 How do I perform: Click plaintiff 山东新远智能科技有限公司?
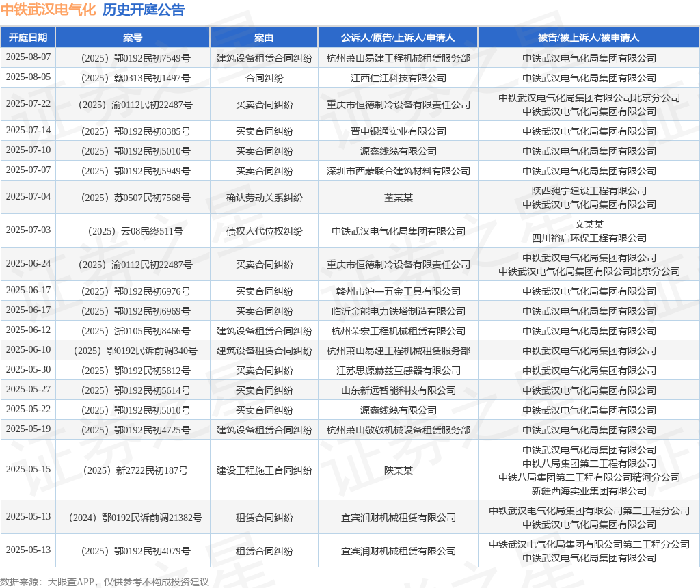coord(399,390)
